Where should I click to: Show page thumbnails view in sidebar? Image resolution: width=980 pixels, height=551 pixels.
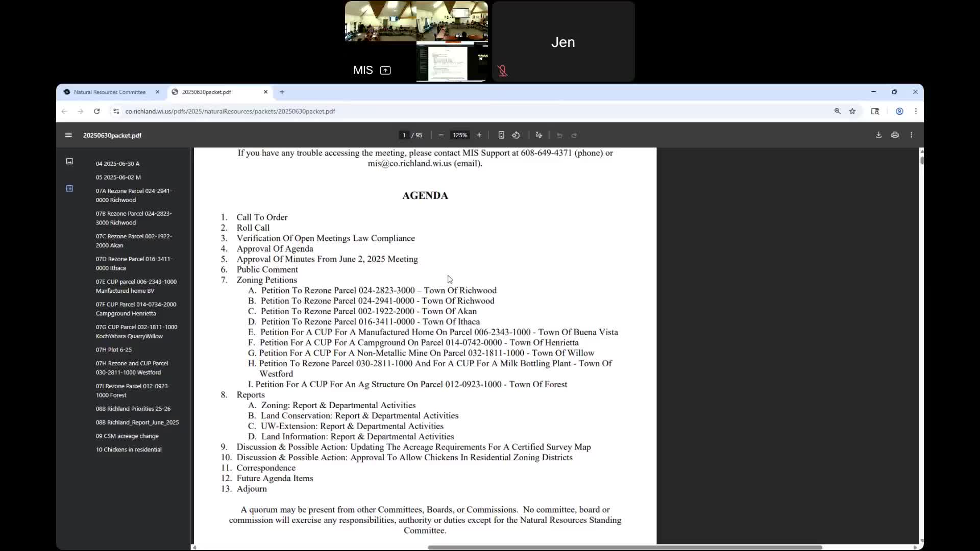[x=69, y=161]
